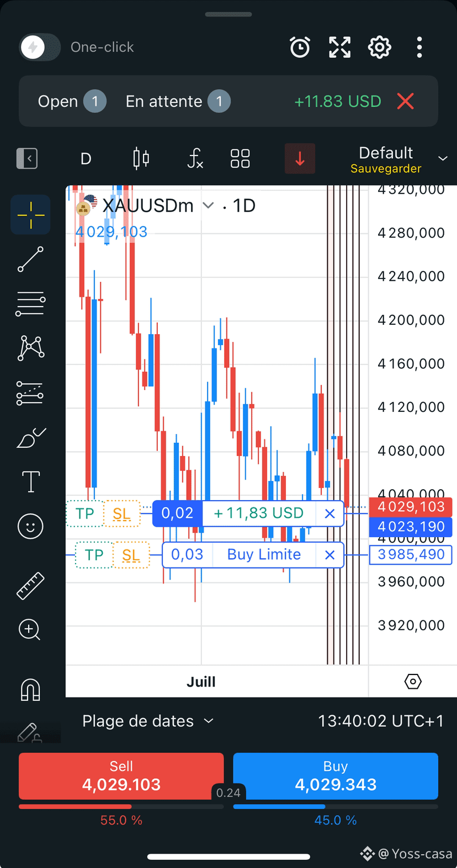Image resolution: width=457 pixels, height=868 pixels.
Task: Open the candlestick chart type selector
Action: pos(141,159)
